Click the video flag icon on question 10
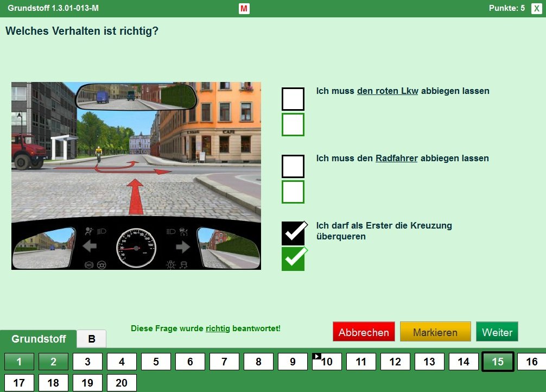This screenshot has width=546, height=392. (x=317, y=356)
